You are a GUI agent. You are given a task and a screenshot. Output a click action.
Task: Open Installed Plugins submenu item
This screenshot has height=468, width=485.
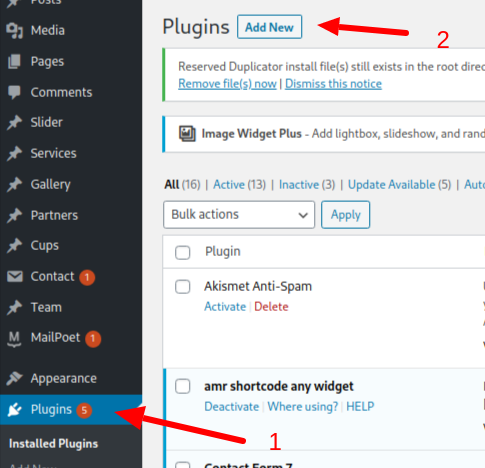(53, 444)
